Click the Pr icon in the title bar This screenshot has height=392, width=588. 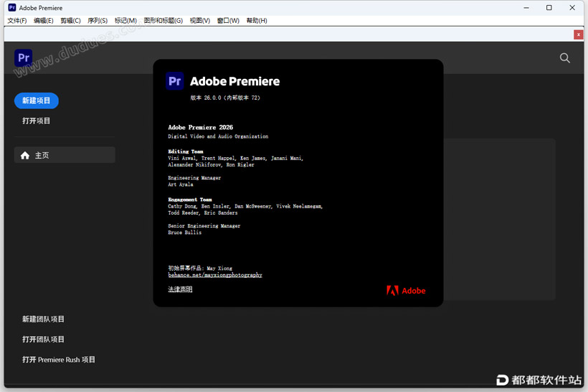click(12, 7)
